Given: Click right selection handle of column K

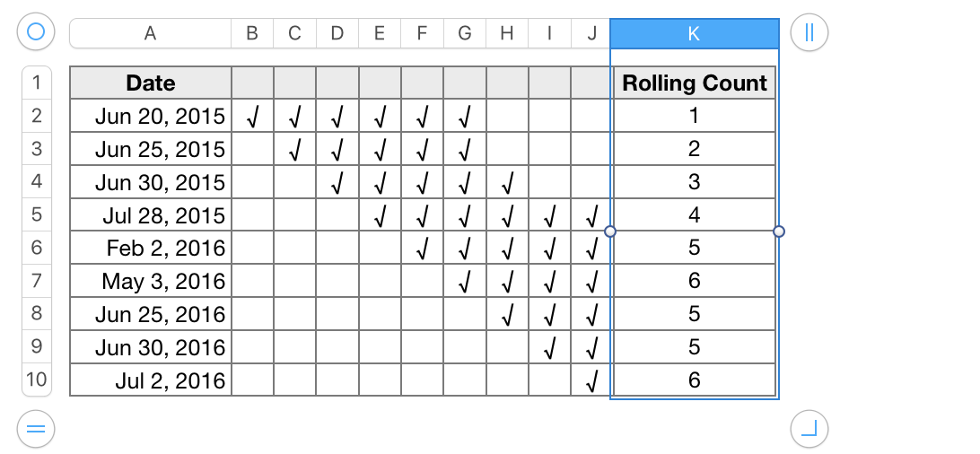Looking at the screenshot, I should point(779,231).
